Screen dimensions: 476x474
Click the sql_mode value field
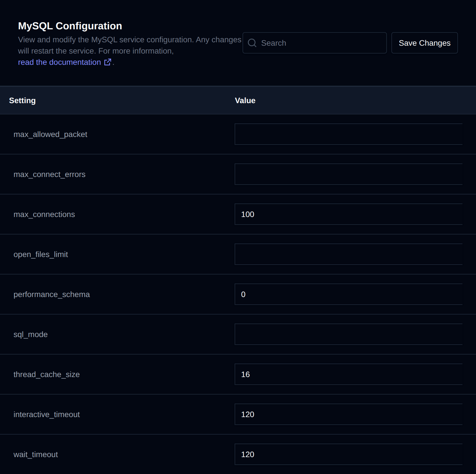pyautogui.click(x=349, y=334)
